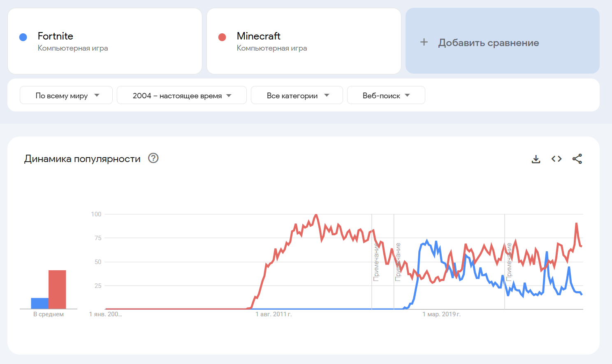The height and width of the screenshot is (364, 612).
Task: Open the Все категории dropdown
Action: 297,95
